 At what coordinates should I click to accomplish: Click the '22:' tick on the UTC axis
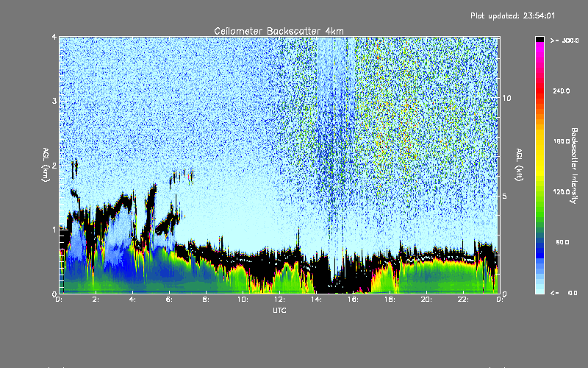pyautogui.click(x=464, y=300)
